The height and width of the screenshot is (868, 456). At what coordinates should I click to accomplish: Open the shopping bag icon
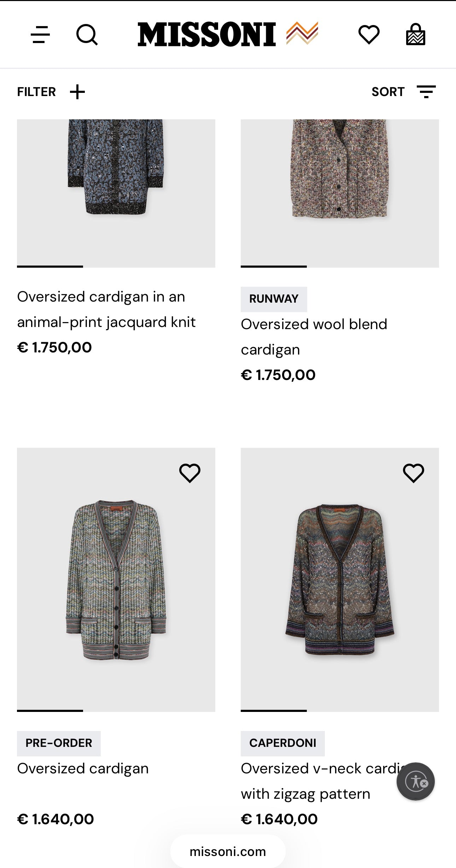pyautogui.click(x=416, y=35)
